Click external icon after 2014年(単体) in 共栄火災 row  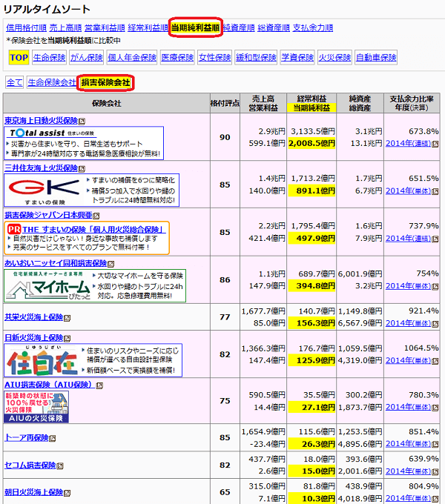[435, 324]
